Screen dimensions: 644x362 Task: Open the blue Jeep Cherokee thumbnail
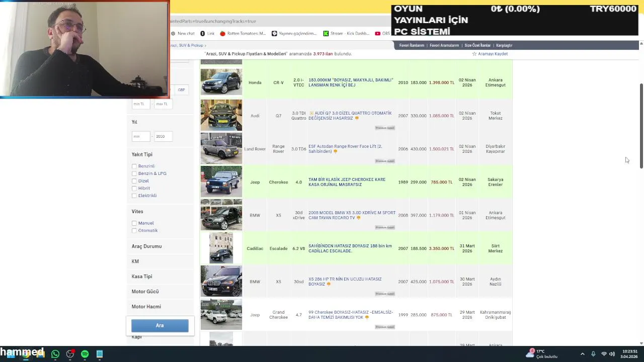pyautogui.click(x=221, y=182)
